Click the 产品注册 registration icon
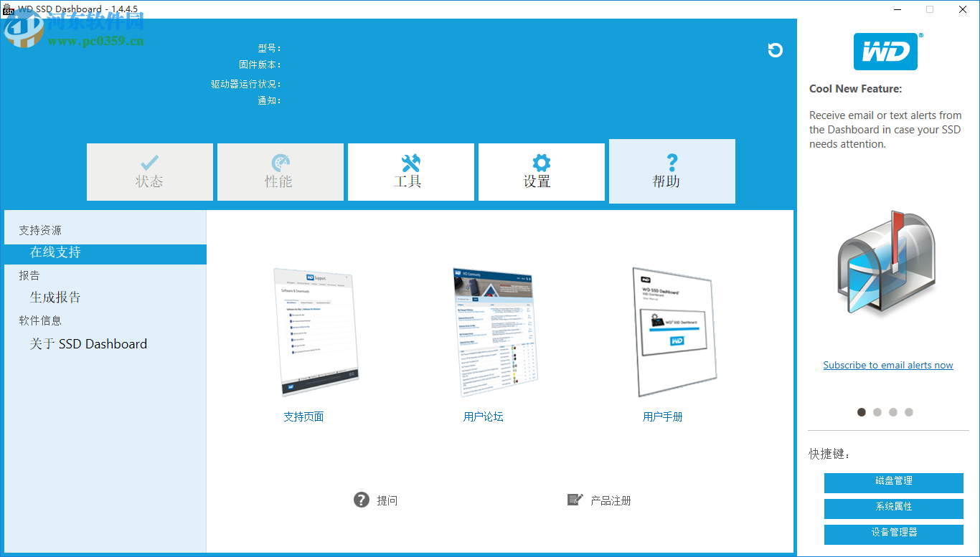Viewport: 980px width, 557px height. pos(575,500)
